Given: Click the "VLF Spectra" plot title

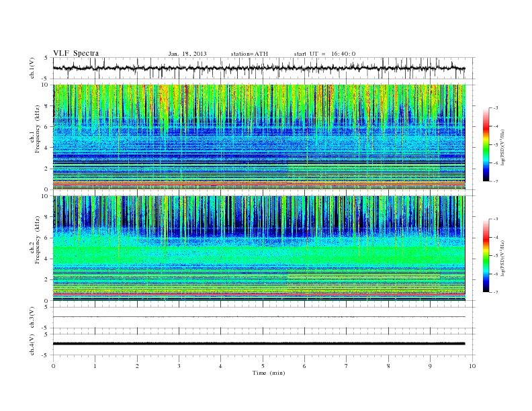Looking at the screenshot, I should 76,53.
